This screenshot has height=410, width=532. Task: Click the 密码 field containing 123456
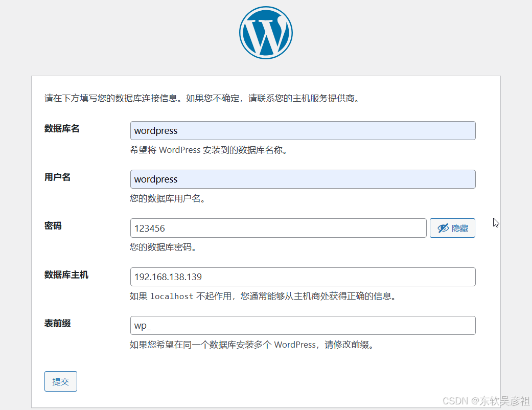coord(278,228)
